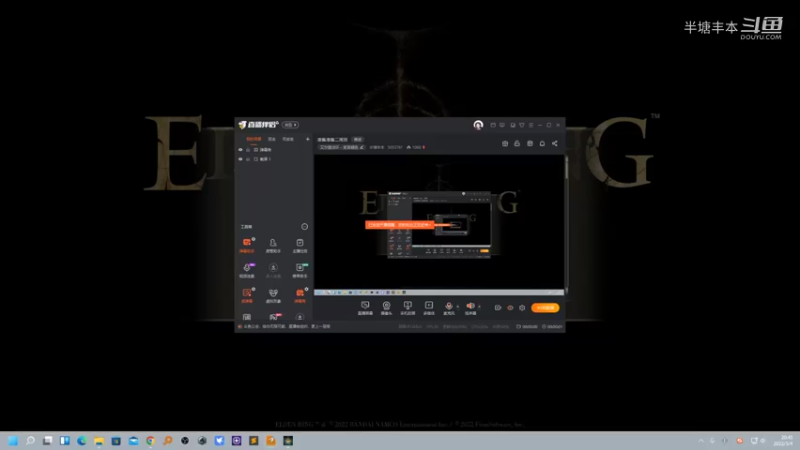
Task: Click the live preview canvas
Action: (x=439, y=224)
